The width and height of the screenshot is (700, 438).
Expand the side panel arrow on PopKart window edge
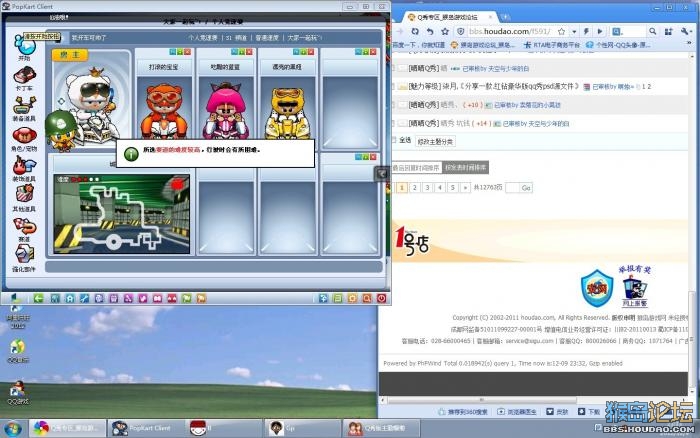(x=382, y=173)
